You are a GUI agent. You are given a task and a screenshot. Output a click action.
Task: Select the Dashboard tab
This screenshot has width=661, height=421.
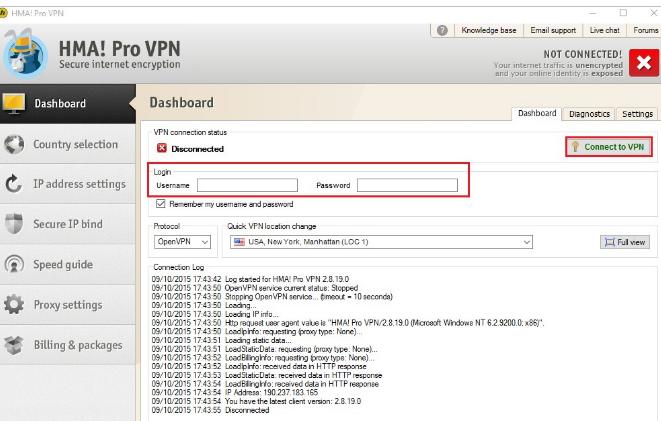[537, 113]
